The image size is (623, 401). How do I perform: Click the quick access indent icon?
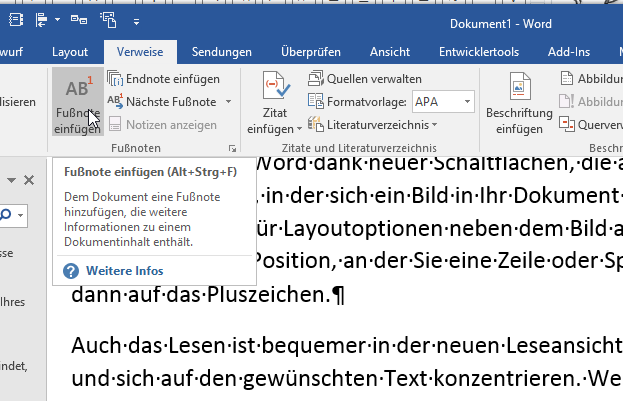coord(41,20)
